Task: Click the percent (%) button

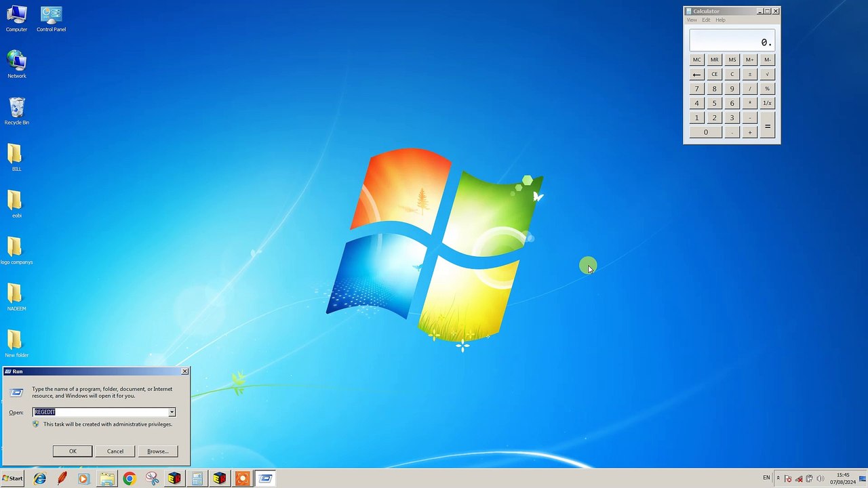Action: (767, 89)
